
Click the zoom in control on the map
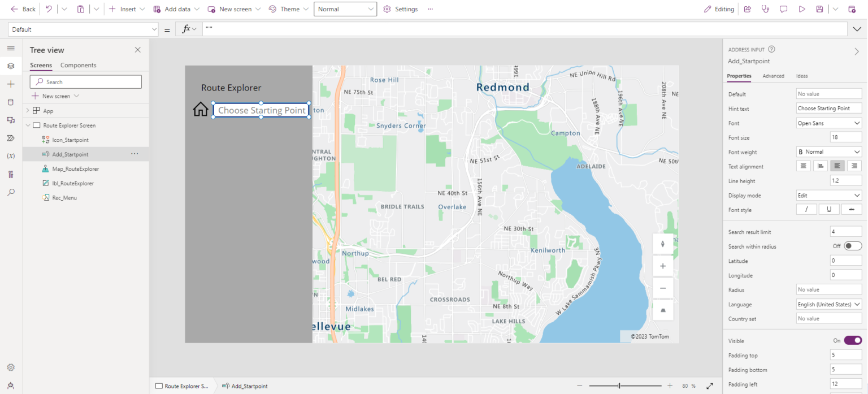tap(662, 266)
